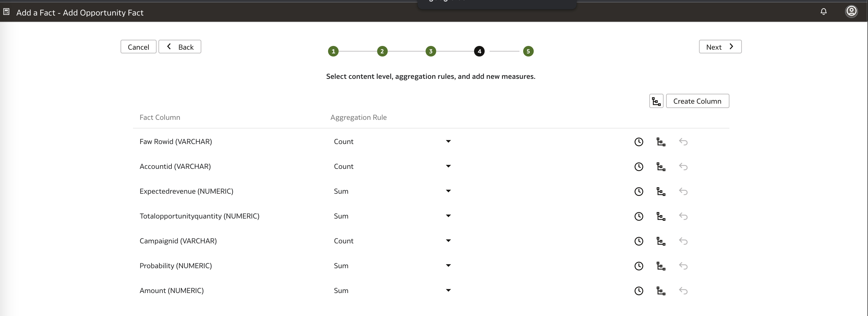This screenshot has height=316, width=868.
Task: Expand the Amount aggregation rule dropdown
Action: (x=448, y=291)
